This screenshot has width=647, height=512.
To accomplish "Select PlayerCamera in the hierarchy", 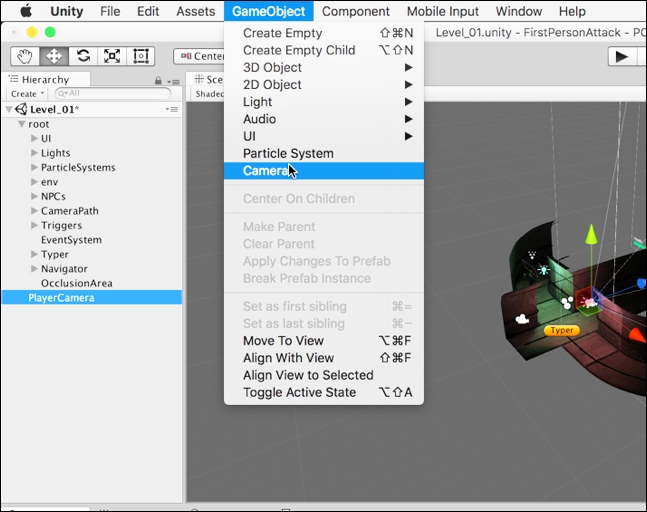I will pos(92,297).
